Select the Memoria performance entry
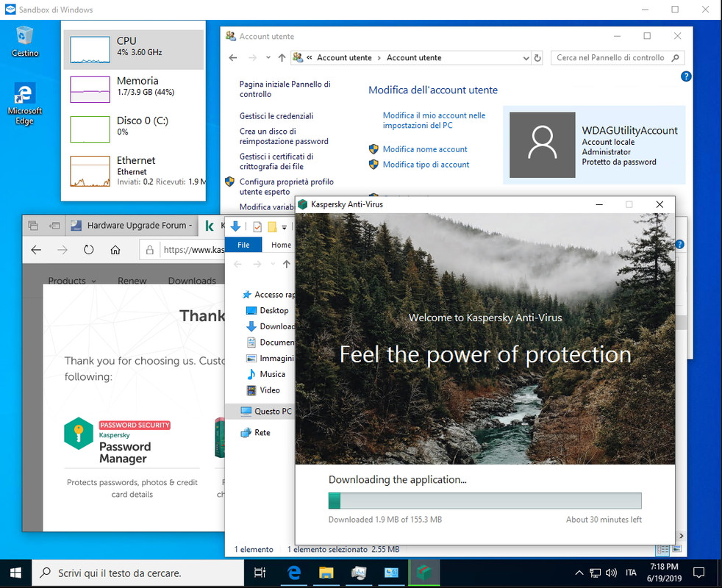This screenshot has height=588, width=722. point(134,89)
